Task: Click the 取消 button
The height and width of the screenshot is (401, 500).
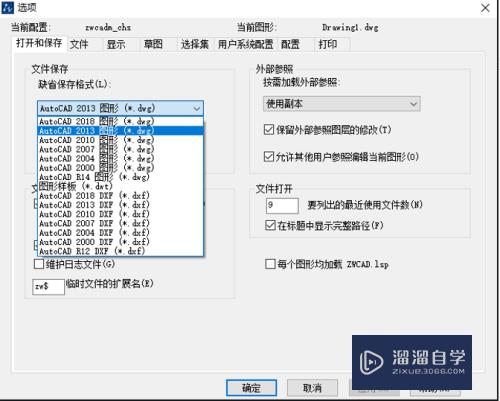Action: [312, 388]
